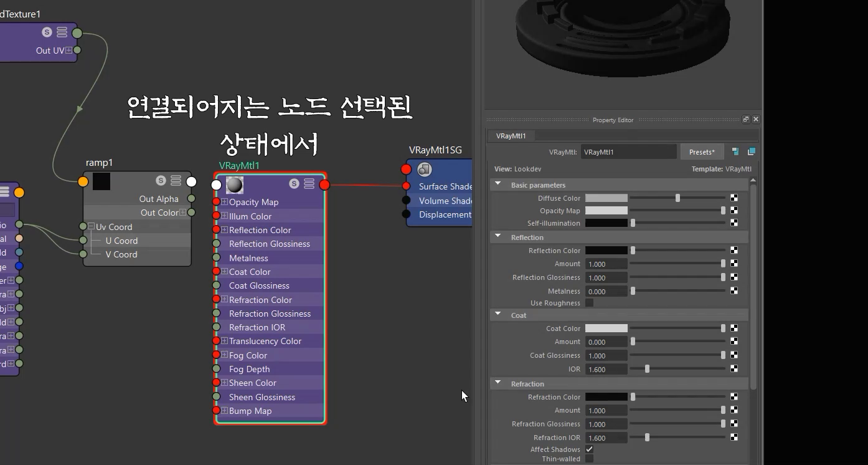Expand the Opacity Map attribute plus on VRayMtl1

tap(224, 202)
